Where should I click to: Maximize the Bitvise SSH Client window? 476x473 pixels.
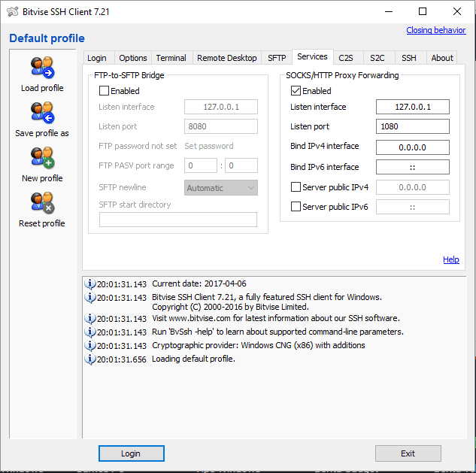click(x=423, y=11)
